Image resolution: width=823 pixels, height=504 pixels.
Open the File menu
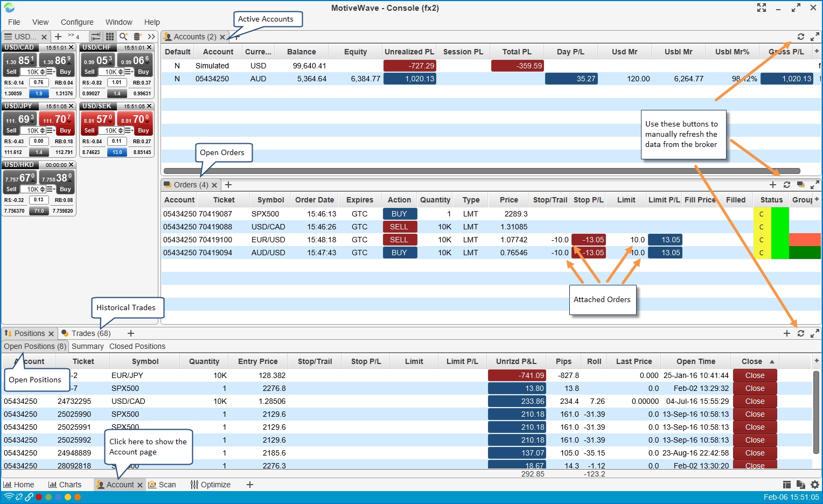[x=14, y=22]
